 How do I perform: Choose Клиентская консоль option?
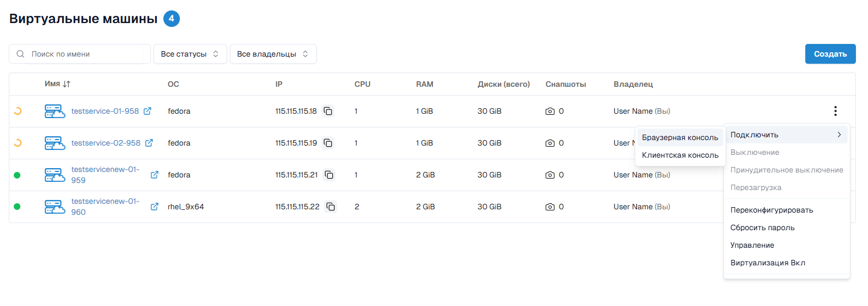pyautogui.click(x=680, y=155)
